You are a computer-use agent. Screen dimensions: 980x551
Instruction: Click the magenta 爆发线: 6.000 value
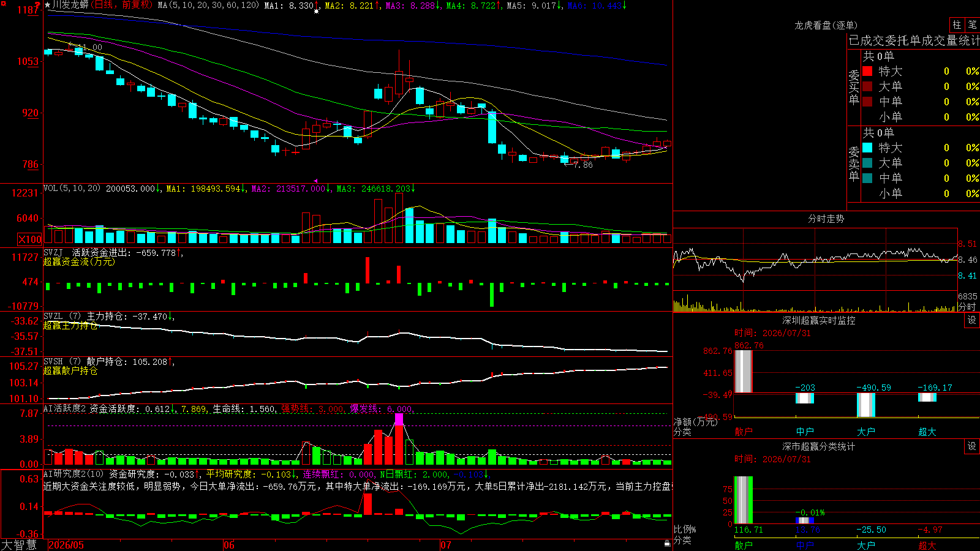click(x=381, y=409)
